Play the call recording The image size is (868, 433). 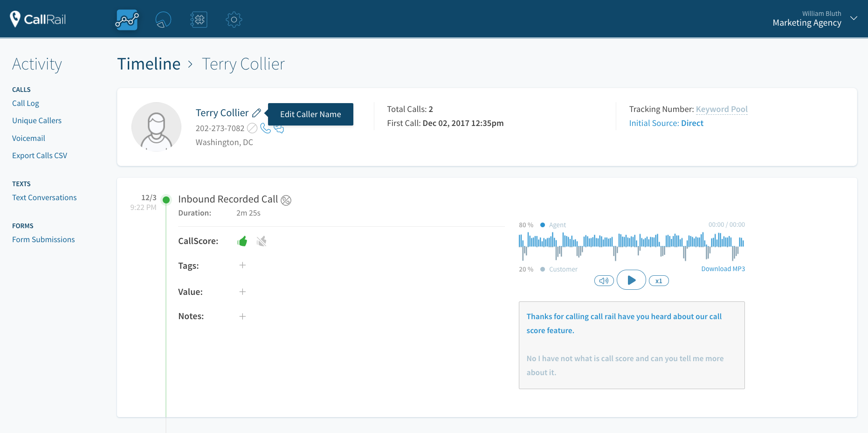coord(631,280)
